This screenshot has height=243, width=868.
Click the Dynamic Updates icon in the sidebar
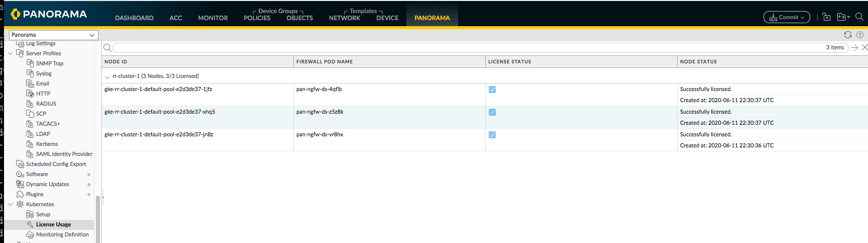20,184
